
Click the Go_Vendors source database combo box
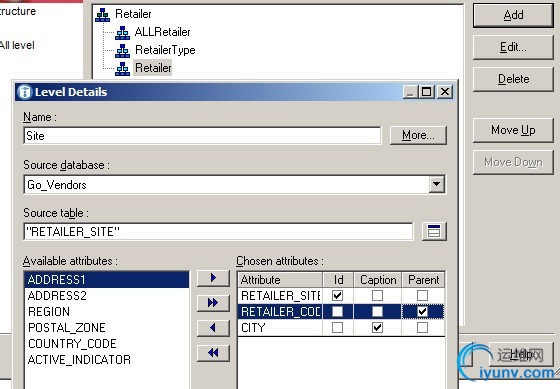(x=234, y=184)
